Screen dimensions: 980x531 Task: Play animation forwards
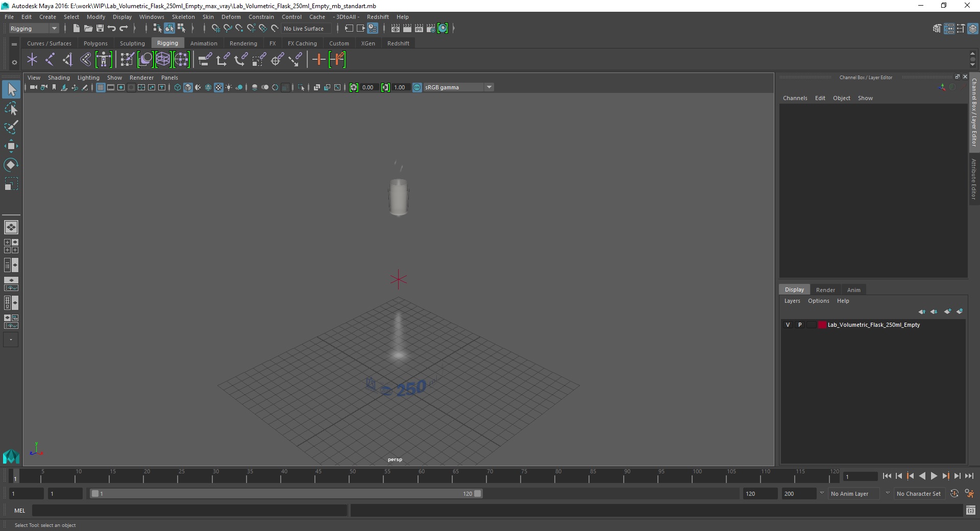[x=934, y=476]
